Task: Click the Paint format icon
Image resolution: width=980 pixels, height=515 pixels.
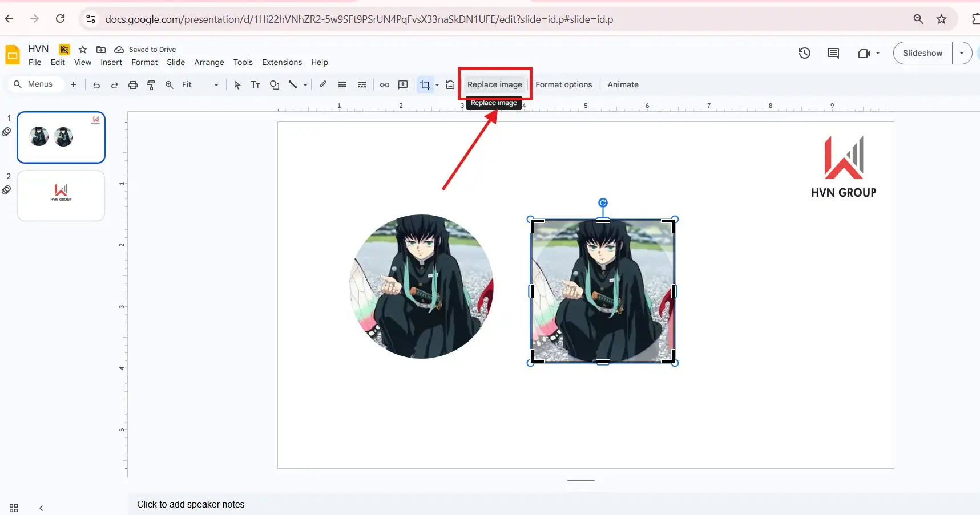Action: click(151, 85)
